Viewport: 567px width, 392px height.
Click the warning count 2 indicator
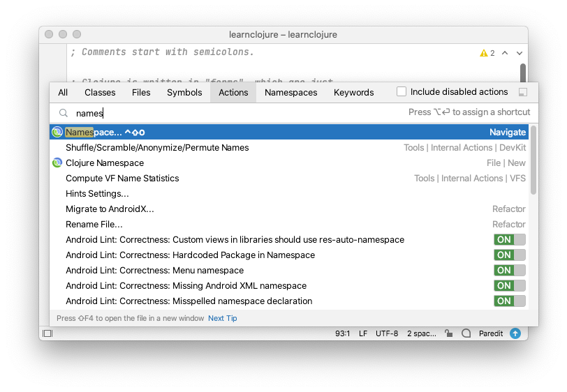[492, 53]
